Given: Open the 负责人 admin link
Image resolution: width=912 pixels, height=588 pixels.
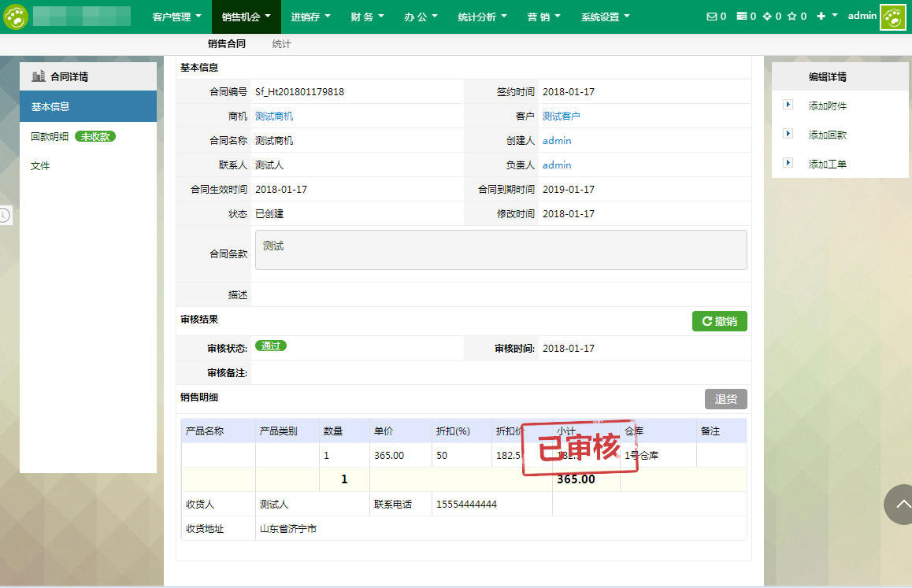Looking at the screenshot, I should pyautogui.click(x=557, y=165).
